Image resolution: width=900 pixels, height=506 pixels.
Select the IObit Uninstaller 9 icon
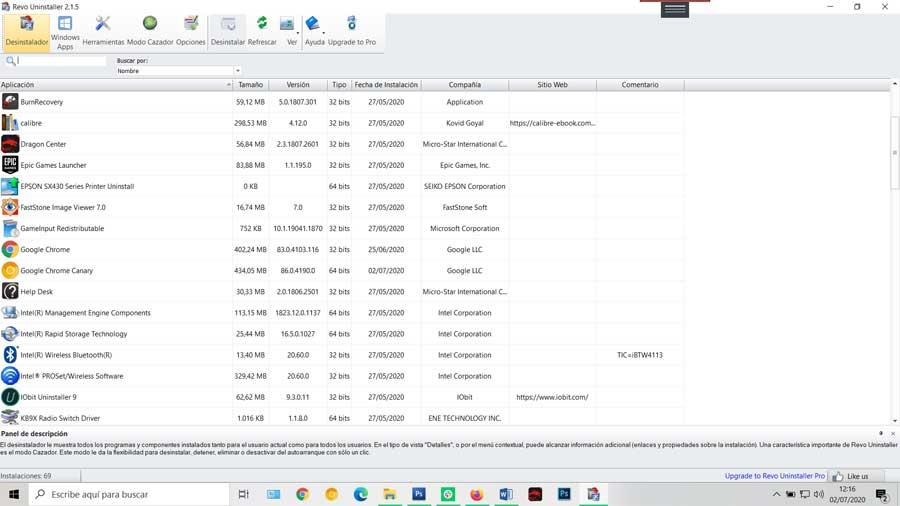(x=10, y=397)
